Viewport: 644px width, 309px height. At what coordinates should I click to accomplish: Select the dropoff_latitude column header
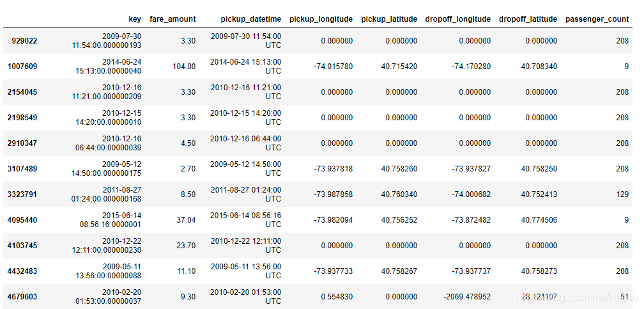(528, 19)
